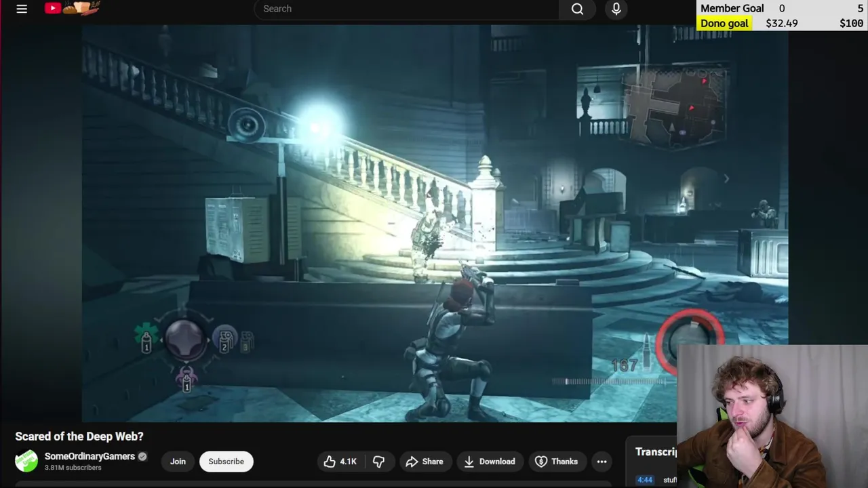Run search with magnifier button

click(x=577, y=9)
